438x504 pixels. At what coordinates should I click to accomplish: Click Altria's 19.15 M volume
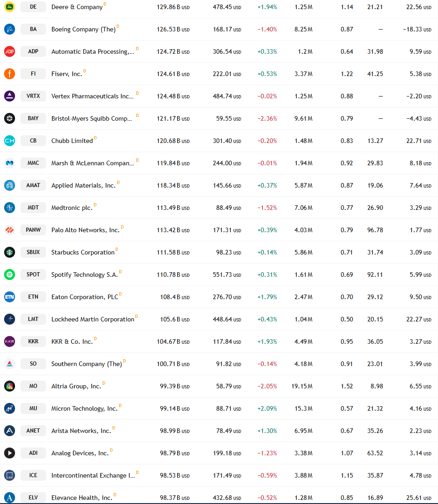pos(302,387)
